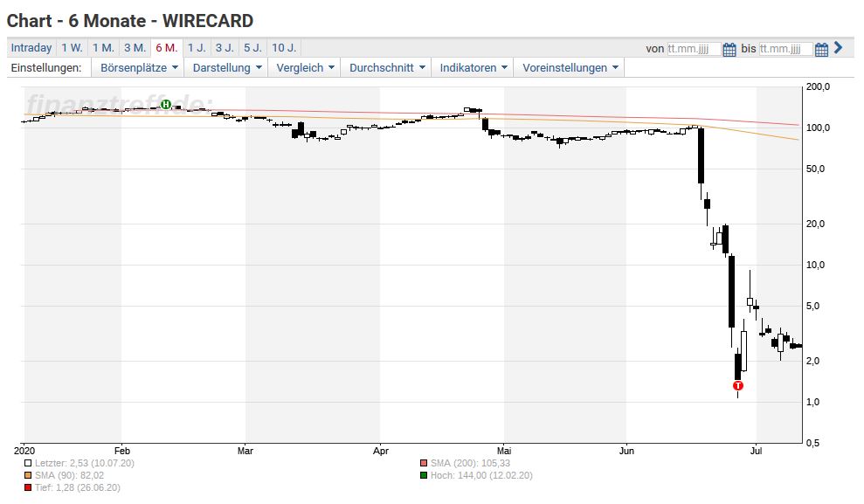Open the Börsenplätze dropdown
This screenshot has width=864, height=504.
pyautogui.click(x=139, y=68)
